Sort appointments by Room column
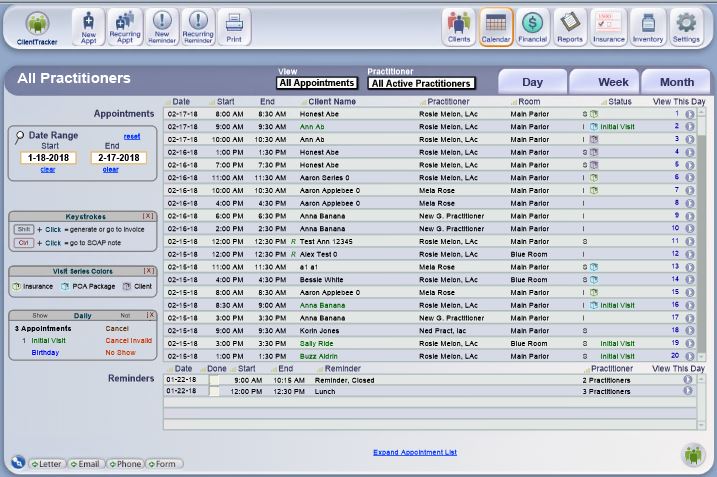Screen dimensions: 717x477 529,102
